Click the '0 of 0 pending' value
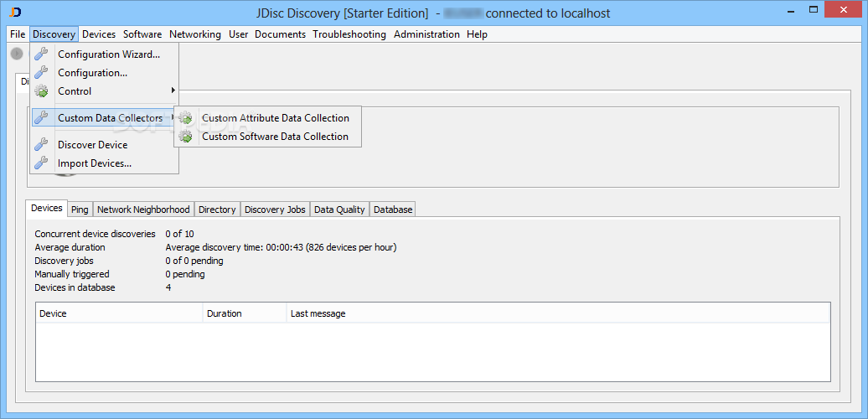 [194, 261]
